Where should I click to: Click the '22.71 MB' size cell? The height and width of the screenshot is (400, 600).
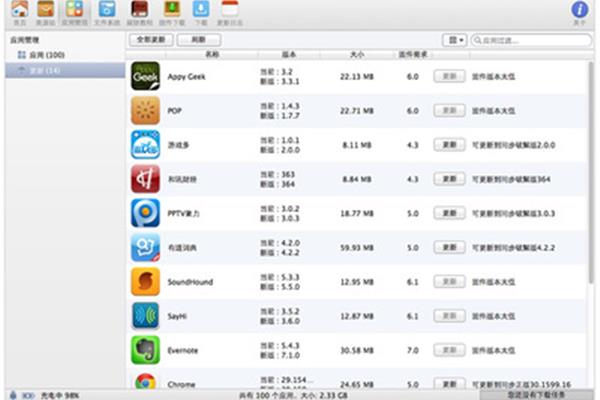tap(357, 111)
